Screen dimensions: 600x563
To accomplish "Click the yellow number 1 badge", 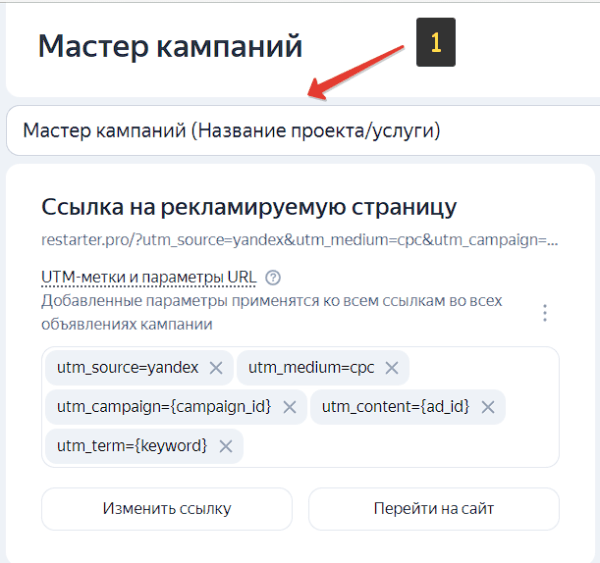I will pyautogui.click(x=435, y=42).
